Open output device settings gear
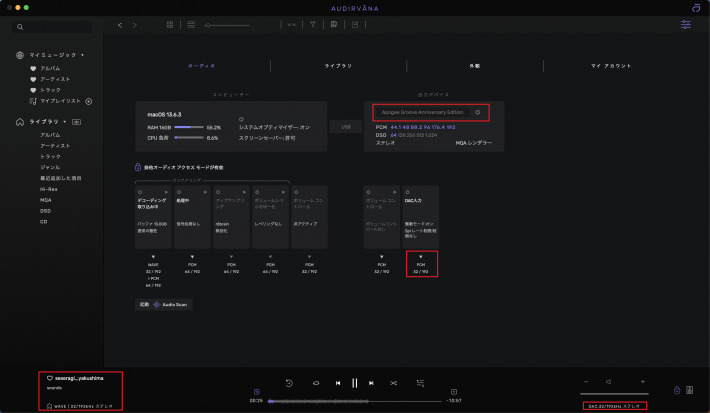 click(477, 112)
